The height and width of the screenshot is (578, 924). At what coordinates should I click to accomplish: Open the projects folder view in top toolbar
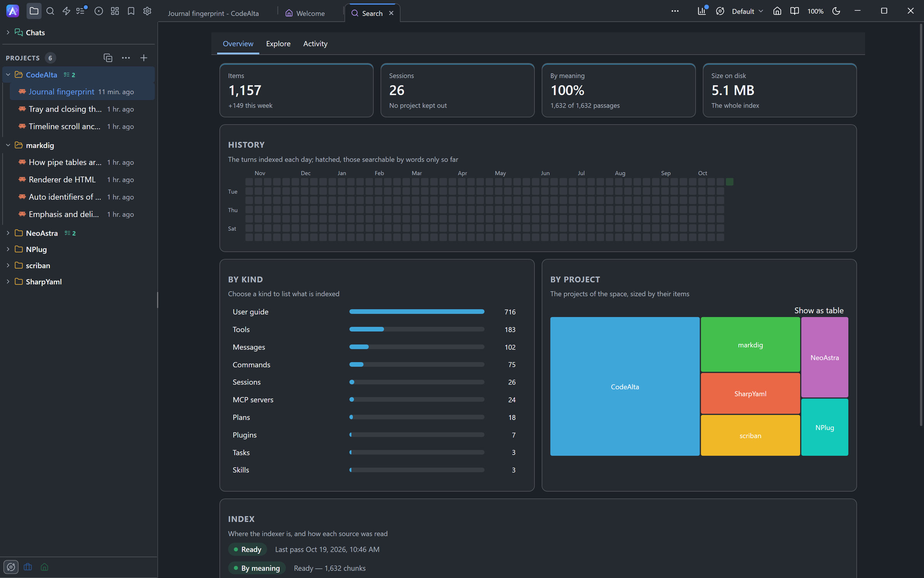point(34,11)
